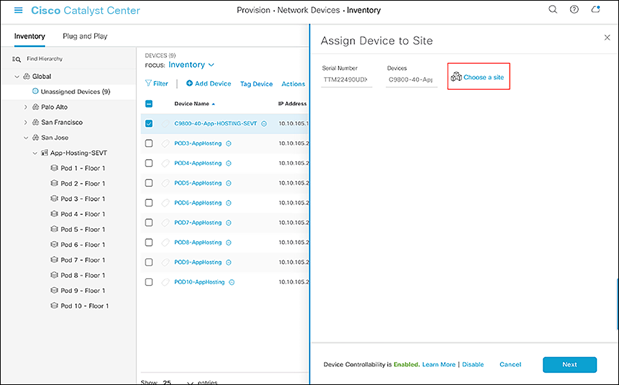Click the Choose a site link
Viewport: 619px width, 385px height.
[484, 77]
